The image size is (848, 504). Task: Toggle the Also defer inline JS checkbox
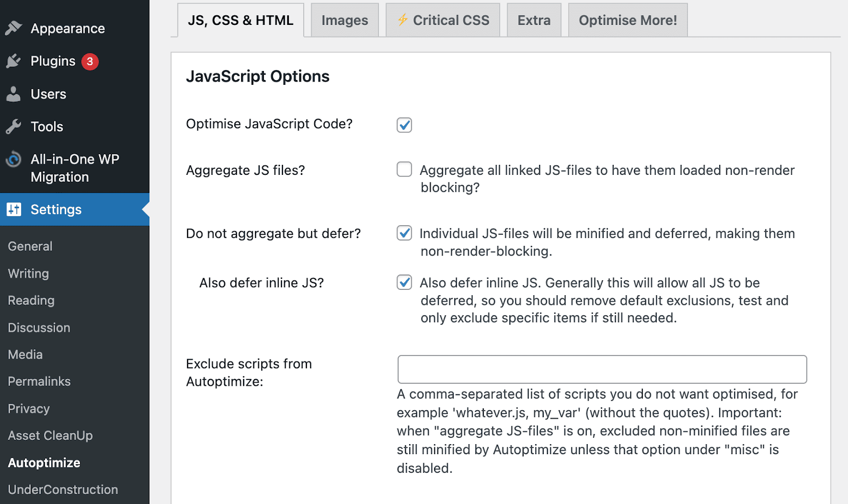tap(404, 282)
